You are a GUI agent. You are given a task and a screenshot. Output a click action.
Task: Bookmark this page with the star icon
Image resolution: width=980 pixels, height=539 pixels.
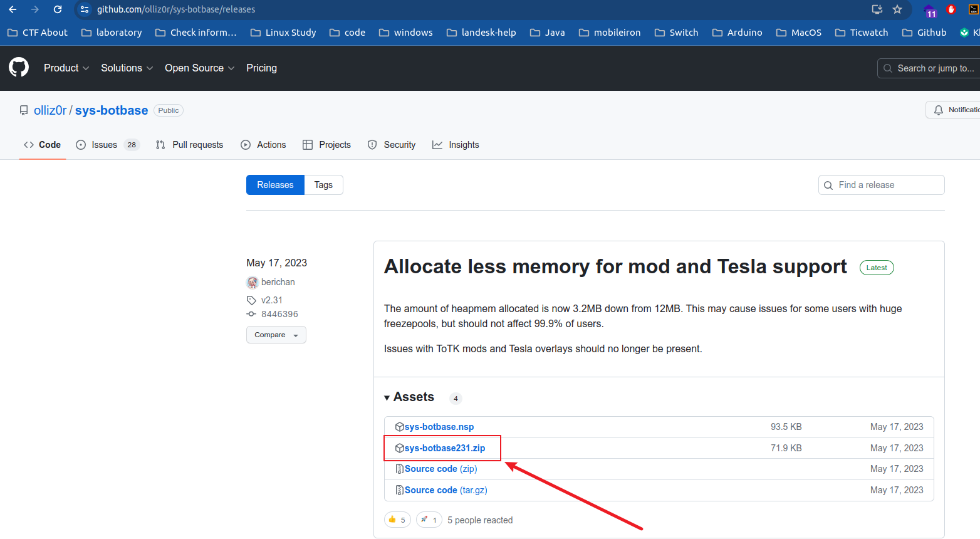point(897,9)
